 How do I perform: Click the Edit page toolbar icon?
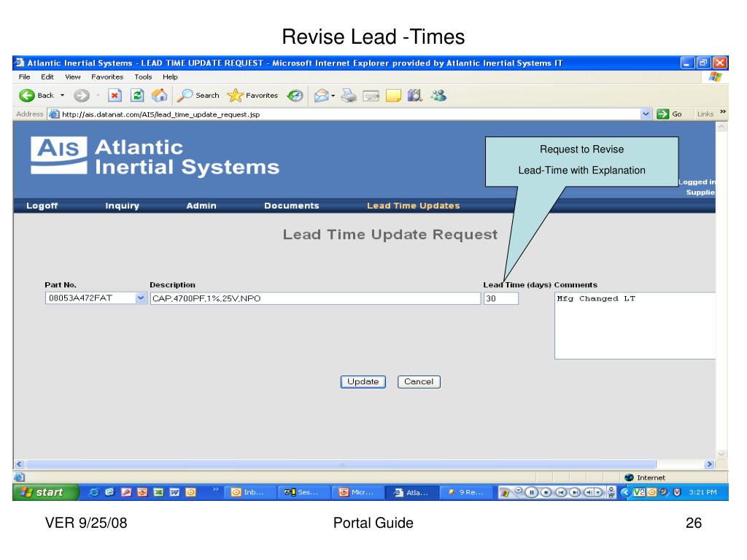pyautogui.click(x=371, y=96)
